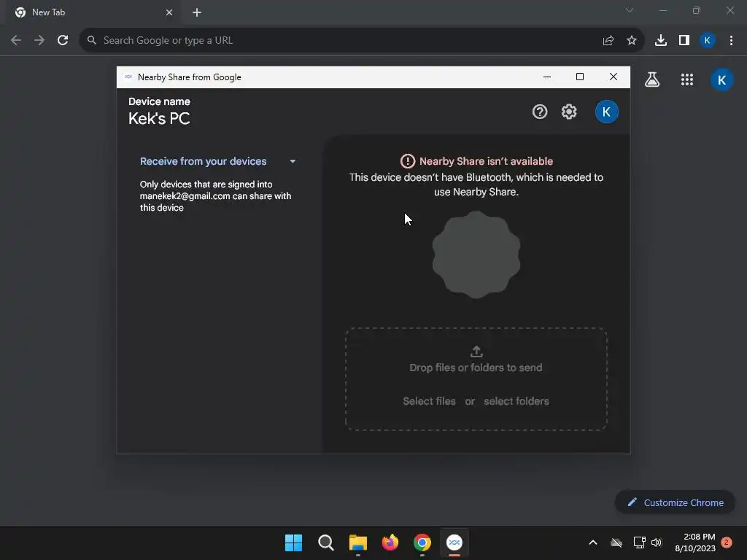Viewport: 747px width, 560px height.
Task: Click Nearby Share taskbar icon
Action: (454, 542)
